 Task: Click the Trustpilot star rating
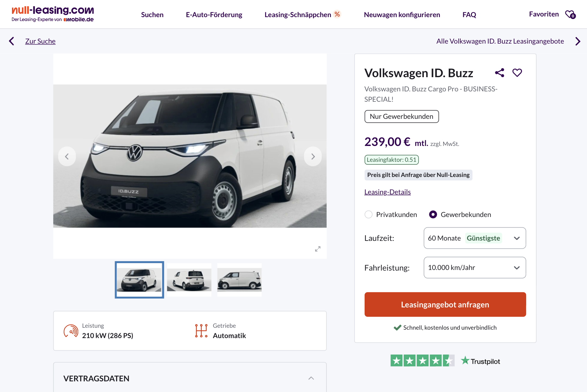point(422,361)
